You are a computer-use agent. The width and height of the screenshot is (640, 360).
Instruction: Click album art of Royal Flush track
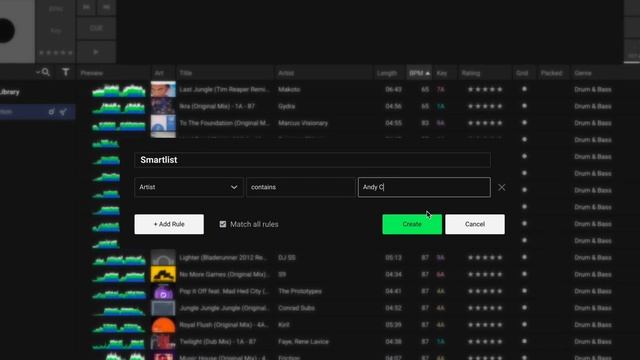tap(163, 325)
